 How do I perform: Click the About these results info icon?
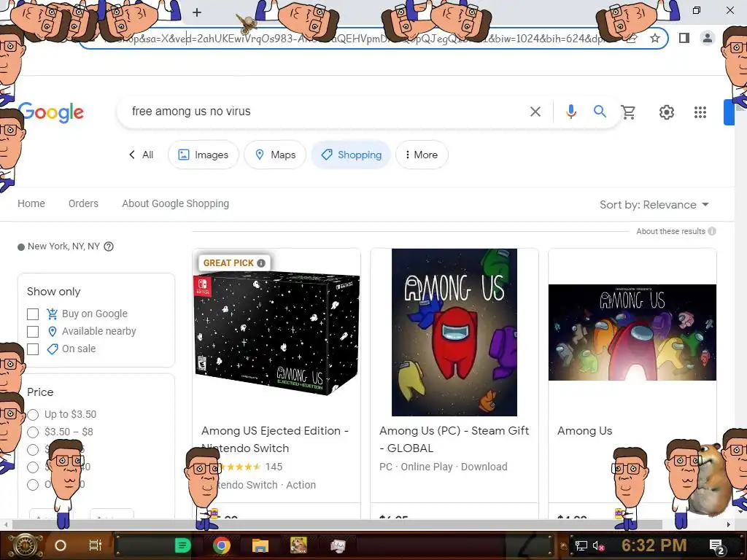point(712,231)
